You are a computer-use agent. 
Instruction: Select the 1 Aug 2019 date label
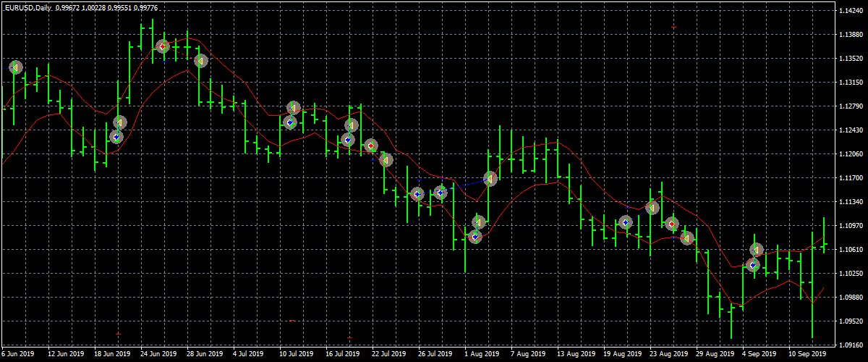point(482,355)
